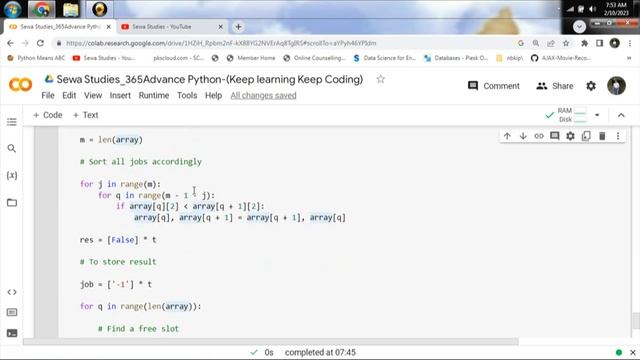
Task: Move cell down with the arrow icon
Action: pos(523,136)
